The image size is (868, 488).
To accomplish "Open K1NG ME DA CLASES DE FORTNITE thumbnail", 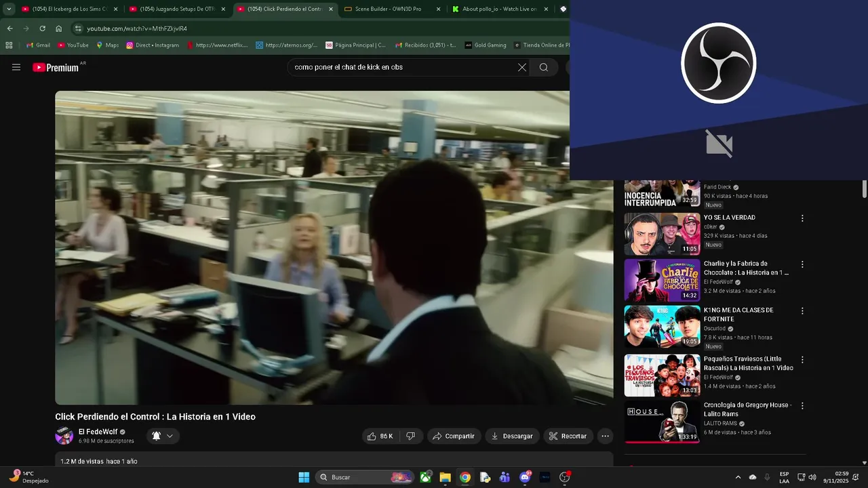I will click(x=662, y=327).
